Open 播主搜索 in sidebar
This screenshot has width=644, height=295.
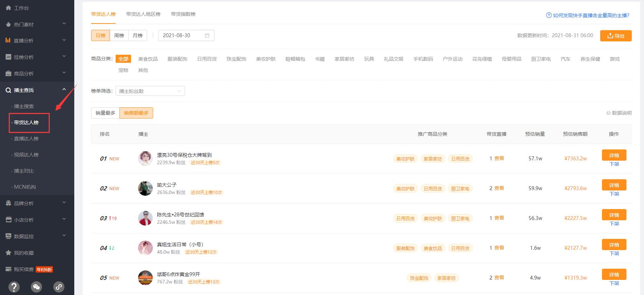click(x=24, y=106)
